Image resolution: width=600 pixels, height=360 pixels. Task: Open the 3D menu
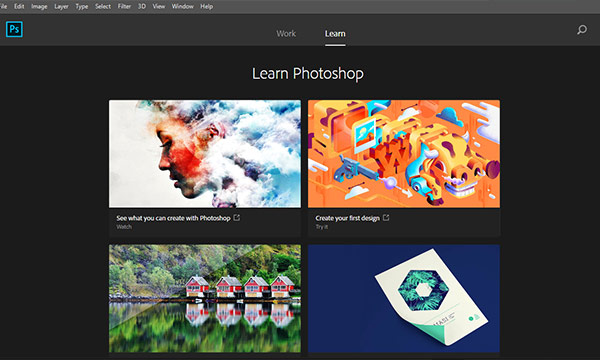pyautogui.click(x=142, y=6)
